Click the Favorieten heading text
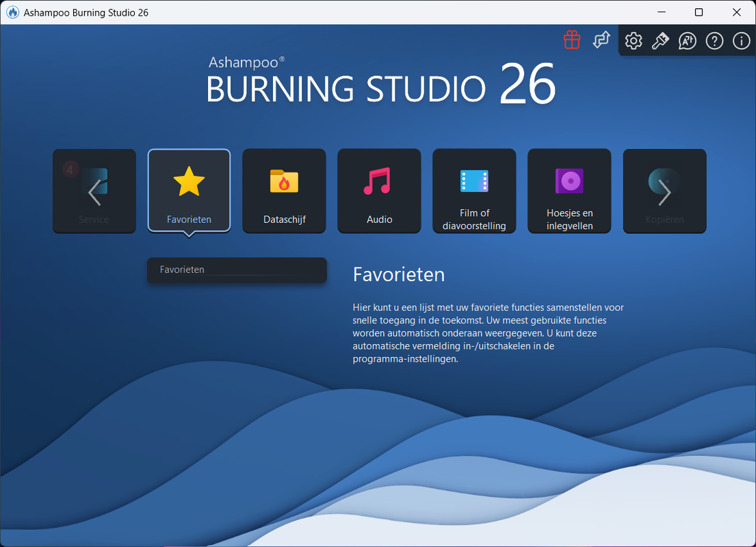756x547 pixels. point(399,275)
